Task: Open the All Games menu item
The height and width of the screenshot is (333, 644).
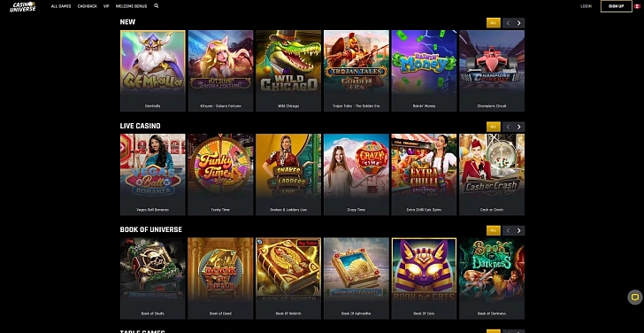Action: point(61,6)
